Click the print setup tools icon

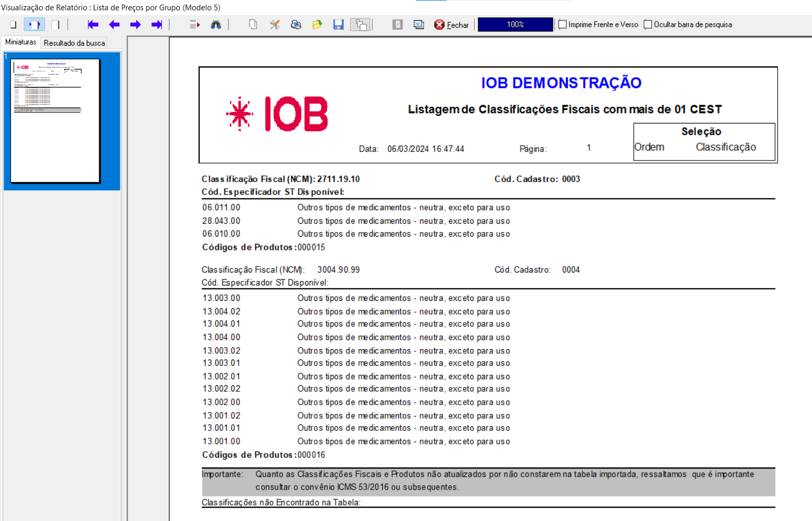coord(275,25)
